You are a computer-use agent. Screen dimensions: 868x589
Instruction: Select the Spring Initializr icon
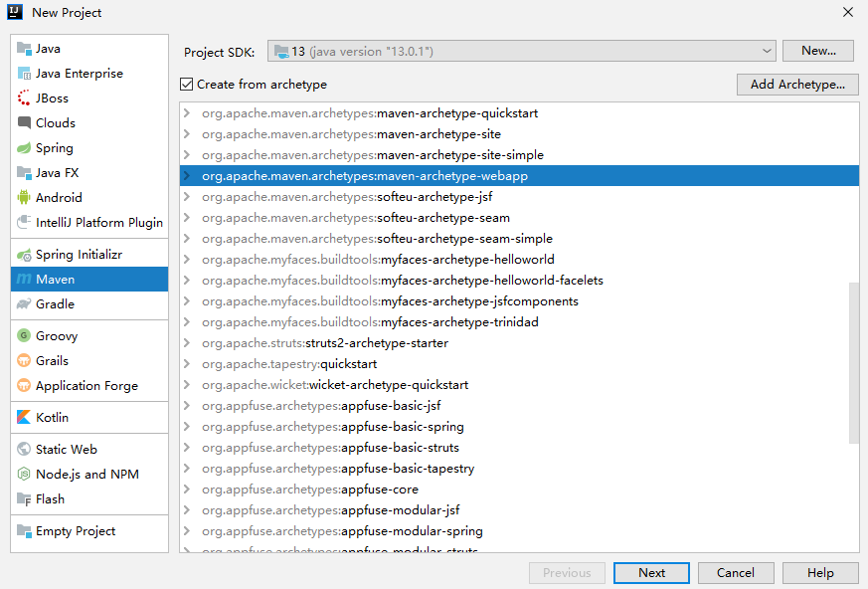(x=25, y=255)
